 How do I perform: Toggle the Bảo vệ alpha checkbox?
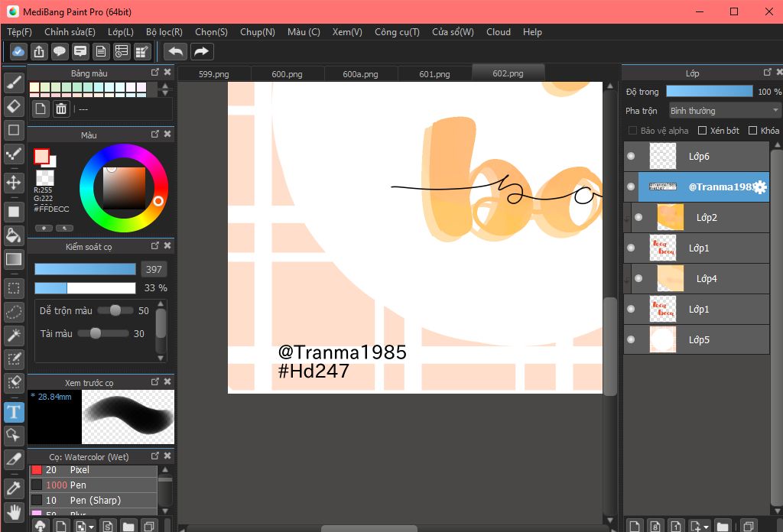632,130
